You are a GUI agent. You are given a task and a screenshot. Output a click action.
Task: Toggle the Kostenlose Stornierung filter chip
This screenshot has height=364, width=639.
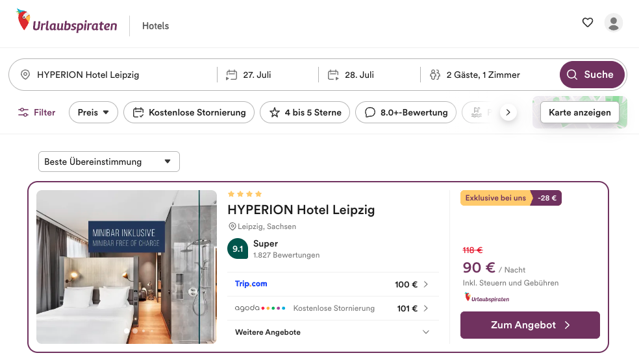pos(189,112)
